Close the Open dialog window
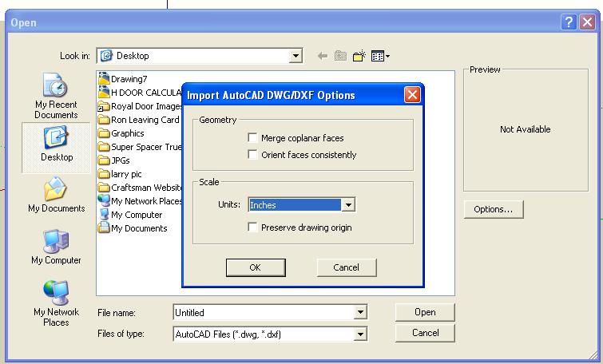The width and height of the screenshot is (603, 364). coord(587,22)
